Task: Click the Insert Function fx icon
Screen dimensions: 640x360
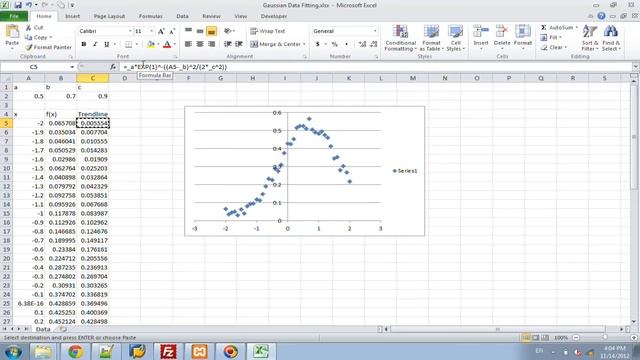Action: pos(113,67)
